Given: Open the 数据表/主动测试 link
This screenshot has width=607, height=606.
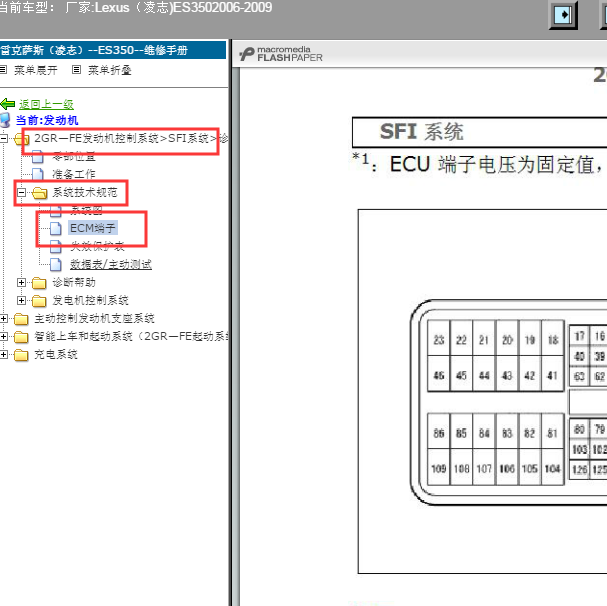Looking at the screenshot, I should [111, 264].
